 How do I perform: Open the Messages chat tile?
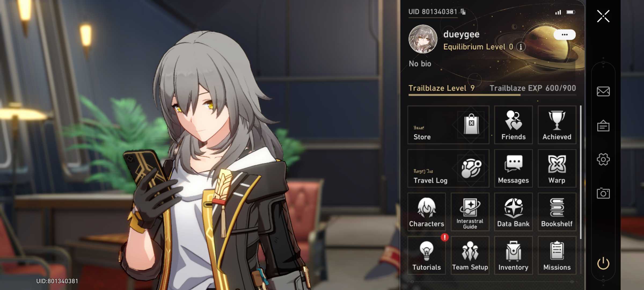tap(513, 168)
